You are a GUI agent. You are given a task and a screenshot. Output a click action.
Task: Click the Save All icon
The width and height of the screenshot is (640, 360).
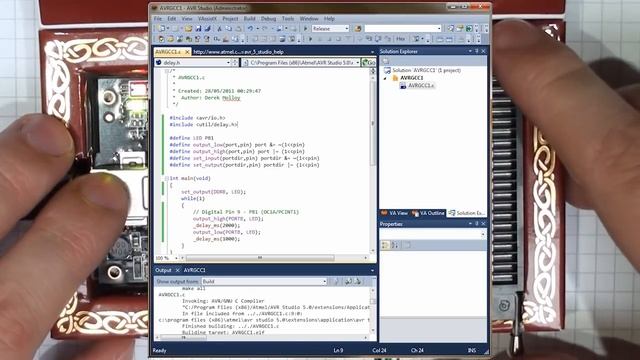click(208, 29)
